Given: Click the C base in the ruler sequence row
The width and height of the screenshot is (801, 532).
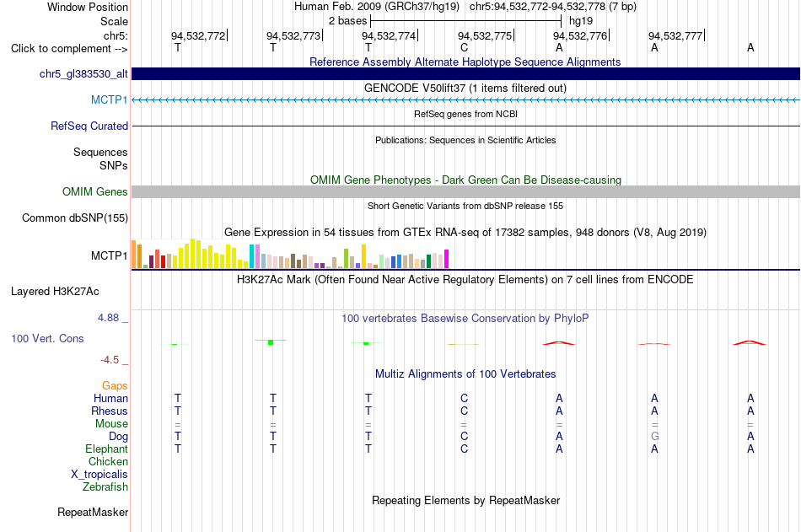Looking at the screenshot, I should coord(464,47).
